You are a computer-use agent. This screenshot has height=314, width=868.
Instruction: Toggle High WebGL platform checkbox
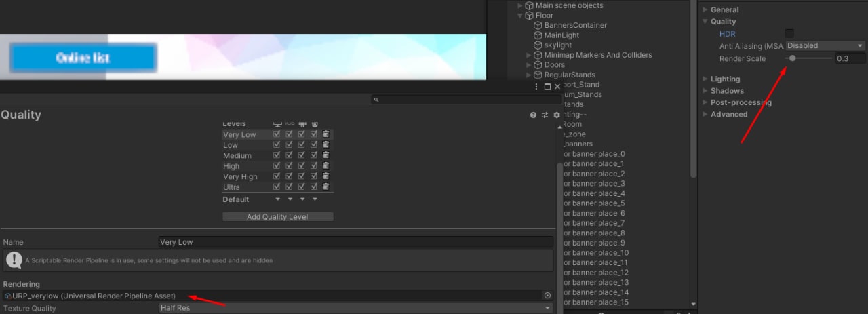click(x=313, y=166)
